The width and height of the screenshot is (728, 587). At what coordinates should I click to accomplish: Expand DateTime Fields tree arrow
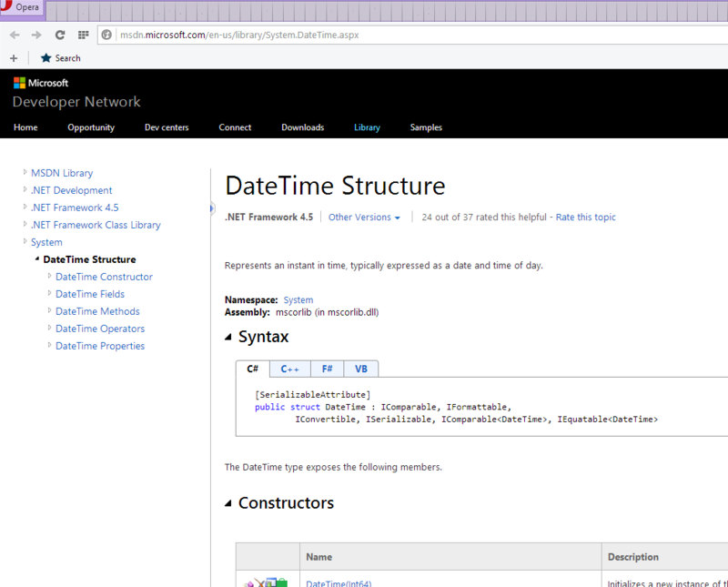pos(50,293)
